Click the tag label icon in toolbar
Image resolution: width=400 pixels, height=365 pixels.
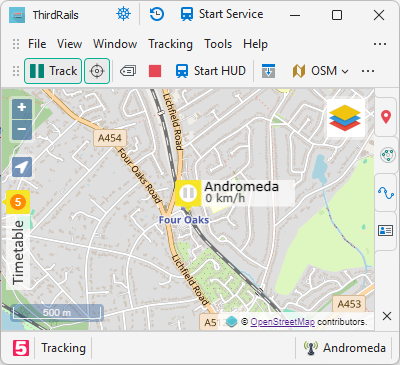point(128,71)
